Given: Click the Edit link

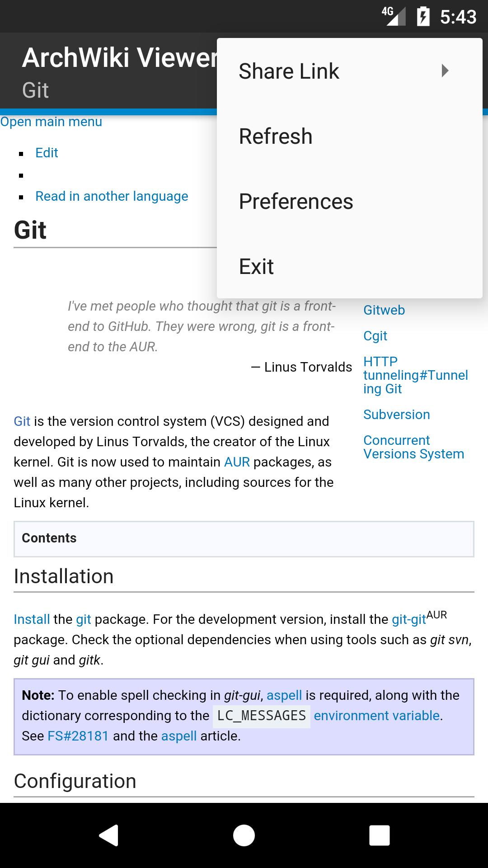Looking at the screenshot, I should (x=47, y=152).
